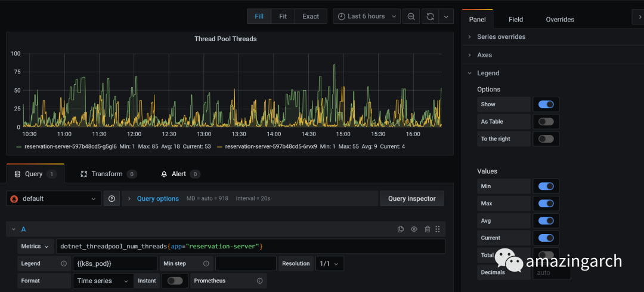This screenshot has width=644, height=292.
Task: Expand Query options
Action: pos(157,198)
